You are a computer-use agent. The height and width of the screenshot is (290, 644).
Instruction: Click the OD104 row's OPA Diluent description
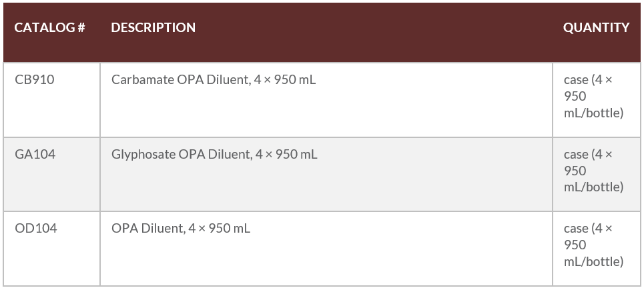click(x=181, y=229)
